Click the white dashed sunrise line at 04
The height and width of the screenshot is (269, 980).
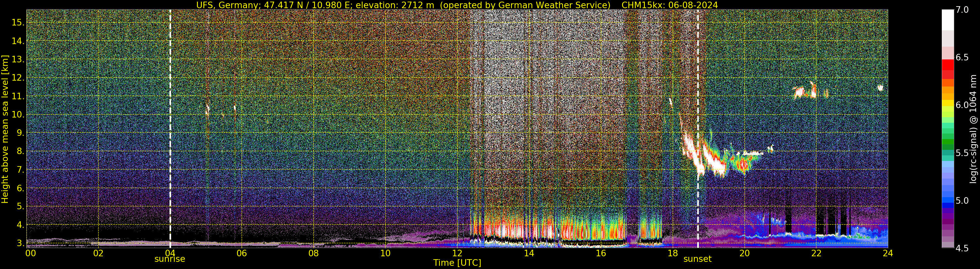click(170, 129)
